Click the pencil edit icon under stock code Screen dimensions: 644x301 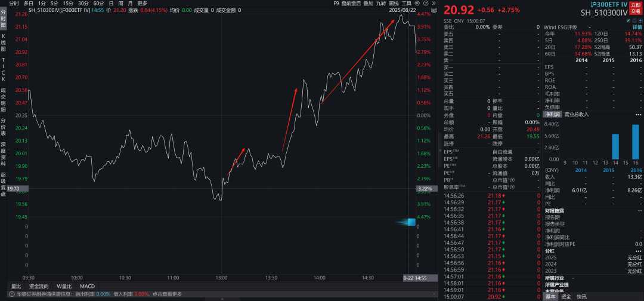(627, 20)
